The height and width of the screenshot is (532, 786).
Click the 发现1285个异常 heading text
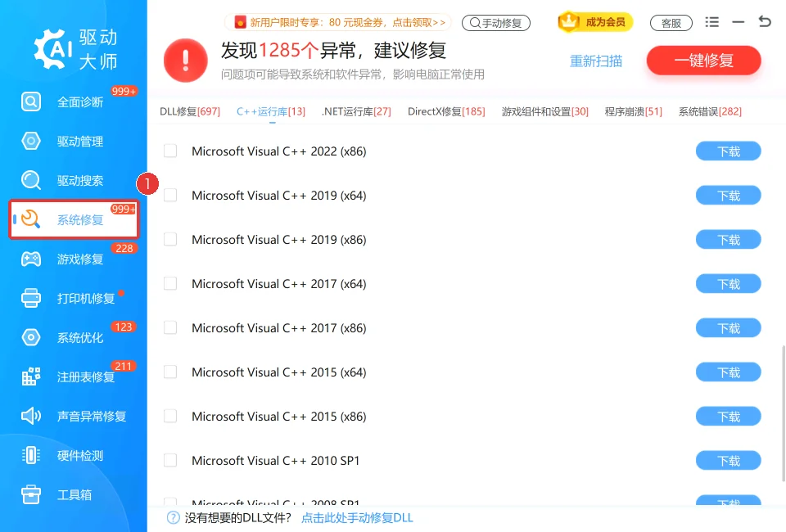point(333,50)
